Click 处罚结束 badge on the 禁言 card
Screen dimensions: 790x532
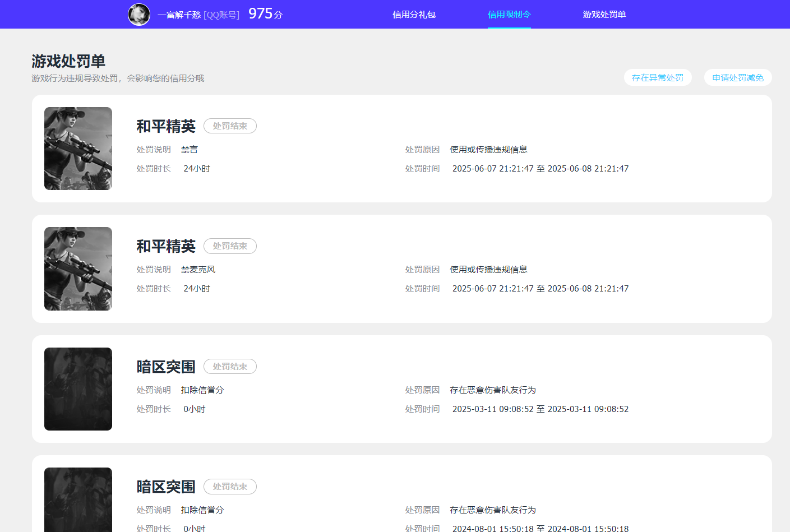coord(230,126)
